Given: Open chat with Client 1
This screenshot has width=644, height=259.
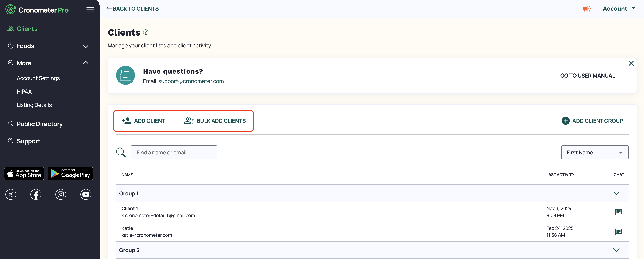Looking at the screenshot, I should [x=618, y=212].
